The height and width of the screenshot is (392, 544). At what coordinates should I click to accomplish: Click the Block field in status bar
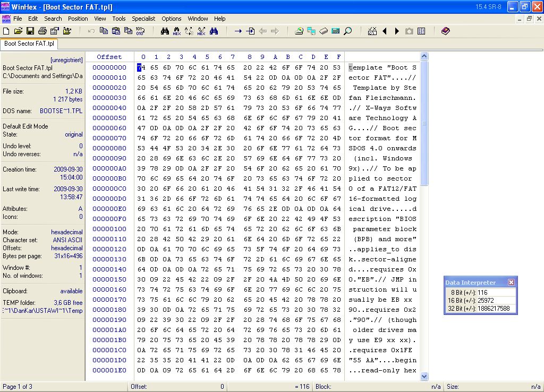coord(378,387)
